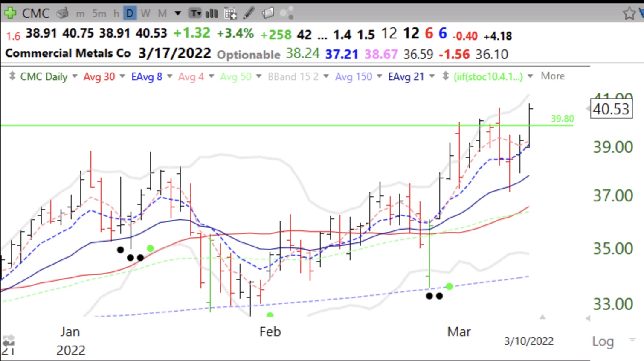The height and width of the screenshot is (361, 644).
Task: Click the Avg 4 indicator label
Action: pos(191,77)
